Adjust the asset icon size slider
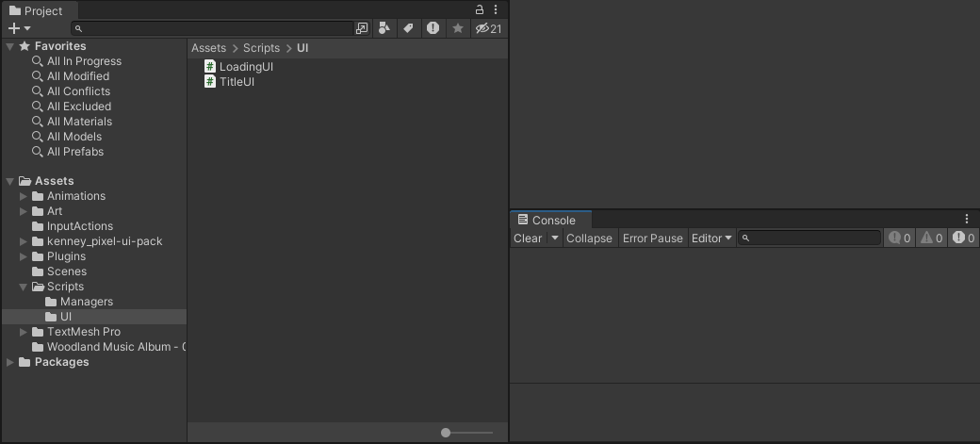Image resolution: width=980 pixels, height=444 pixels. pos(446,433)
